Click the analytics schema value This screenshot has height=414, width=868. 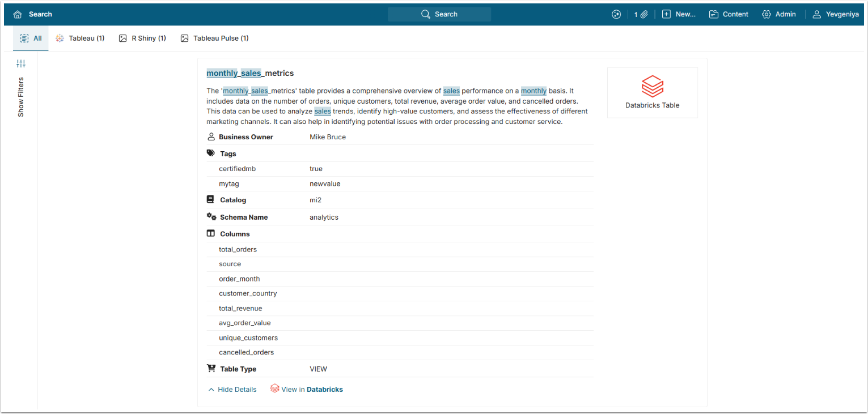[x=324, y=217]
